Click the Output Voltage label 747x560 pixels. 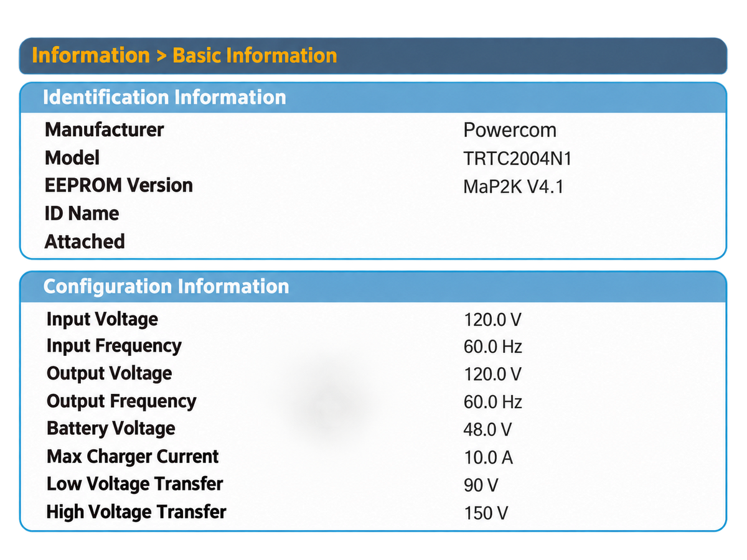(109, 373)
